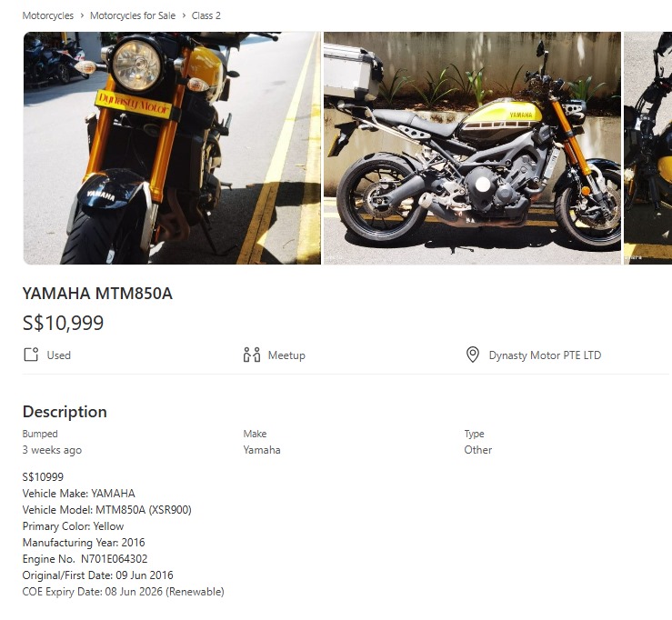Image resolution: width=672 pixels, height=620 pixels.
Task: Click the COE Expiry Date line
Action: coord(124,592)
